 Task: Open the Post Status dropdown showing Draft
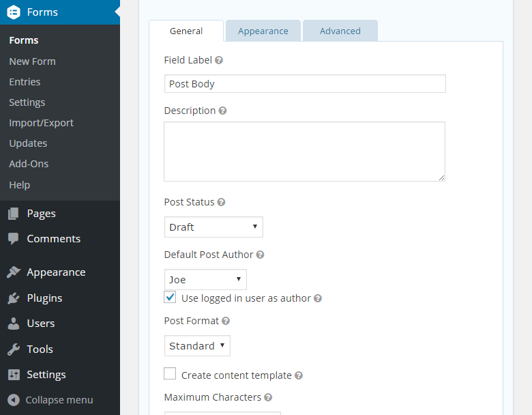(213, 227)
